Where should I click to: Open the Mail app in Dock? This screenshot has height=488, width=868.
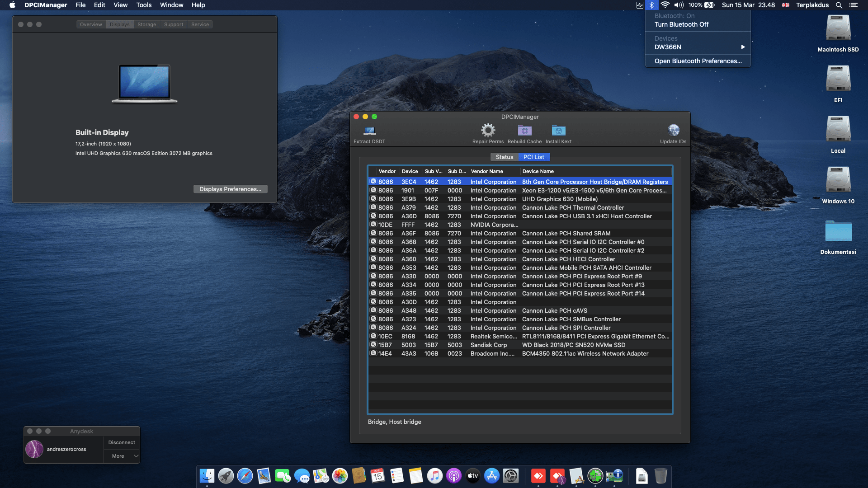(x=264, y=476)
